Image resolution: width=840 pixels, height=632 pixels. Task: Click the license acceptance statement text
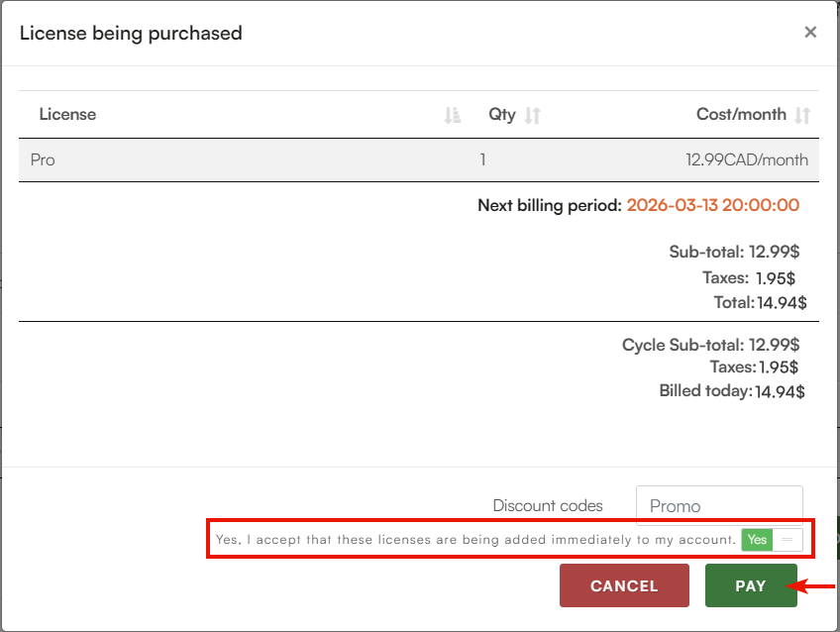tap(475, 540)
